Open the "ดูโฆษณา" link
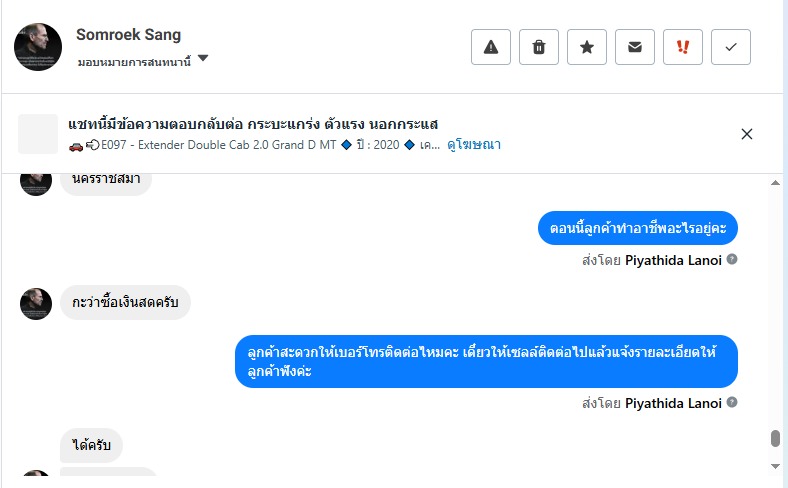Image resolution: width=788 pixels, height=488 pixels. [474, 145]
